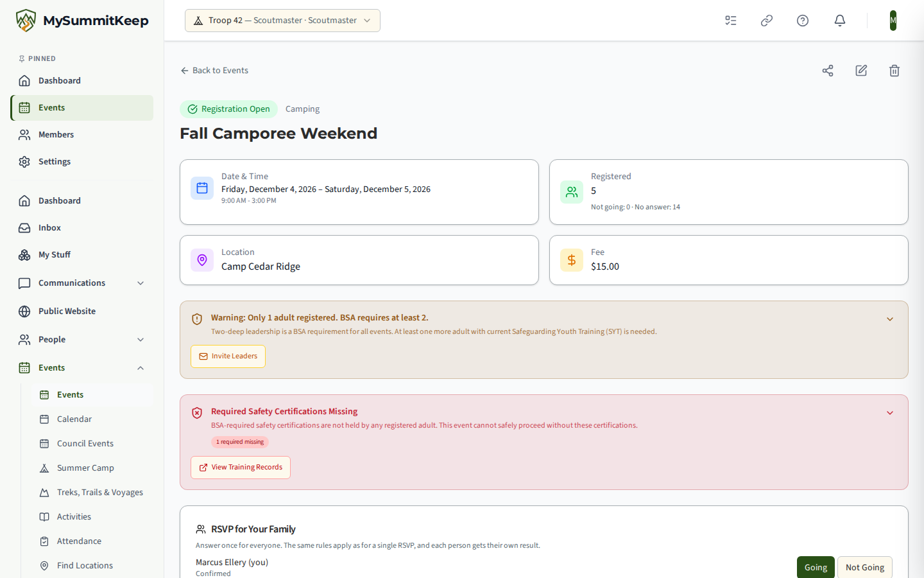Viewport: 924px width, 578px height.
Task: Click the delete event trash icon
Action: tap(894, 71)
